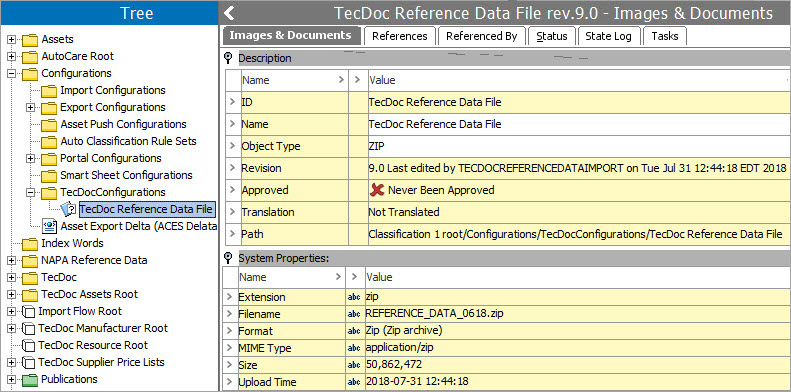Expand the TecDoc Manufacturer Root node
This screenshot has width=791, height=392.
12,328
